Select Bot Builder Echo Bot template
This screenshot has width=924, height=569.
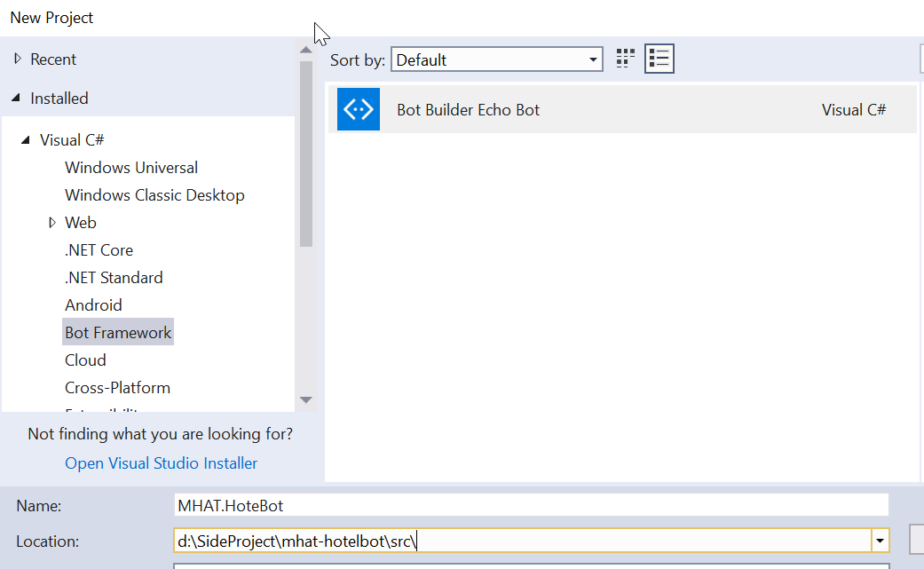(x=622, y=109)
